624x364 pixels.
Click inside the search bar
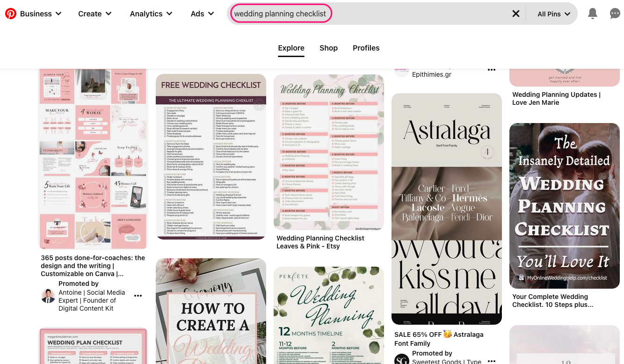[281, 14]
